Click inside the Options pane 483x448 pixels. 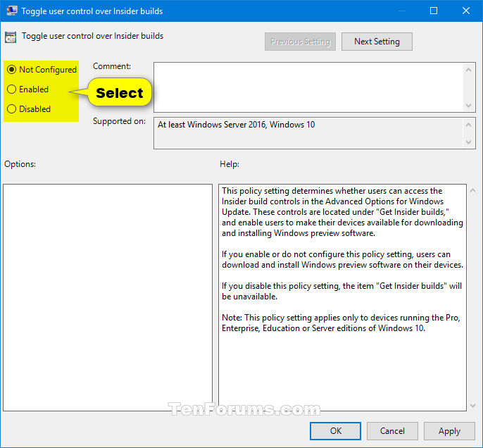coord(108,297)
